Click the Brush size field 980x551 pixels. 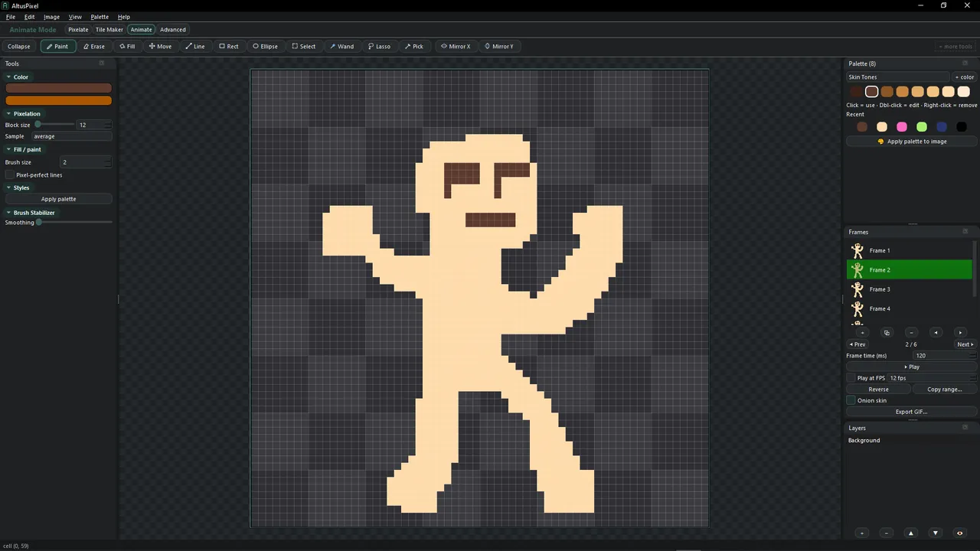(87, 162)
